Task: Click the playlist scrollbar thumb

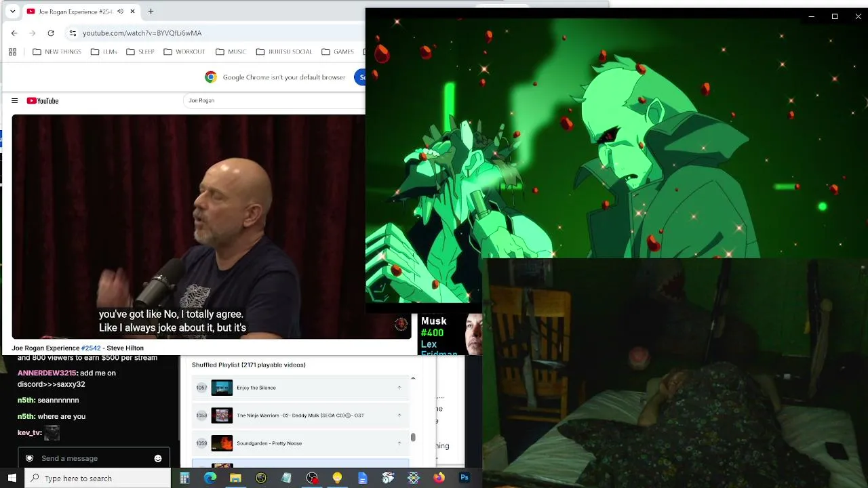Action: click(413, 437)
